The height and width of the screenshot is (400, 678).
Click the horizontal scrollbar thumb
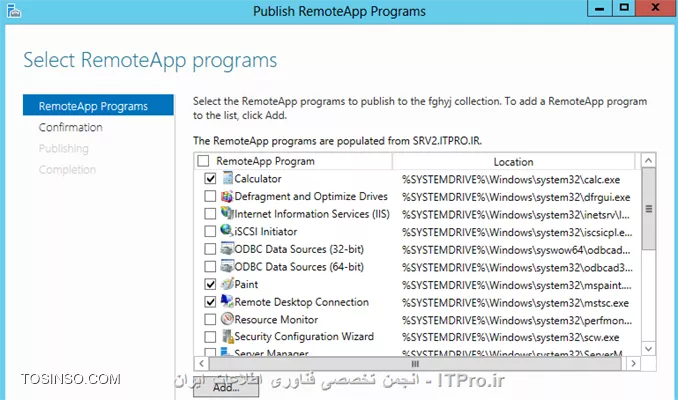click(x=415, y=364)
